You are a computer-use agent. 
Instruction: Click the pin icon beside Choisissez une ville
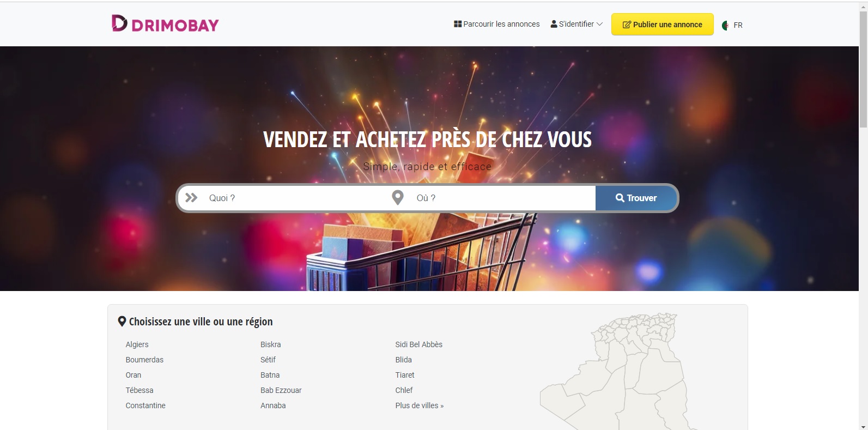click(122, 322)
